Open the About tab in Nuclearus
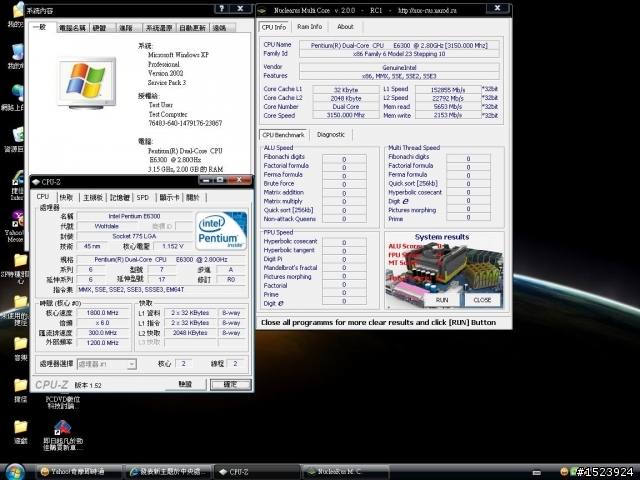640x480 pixels. 345,27
